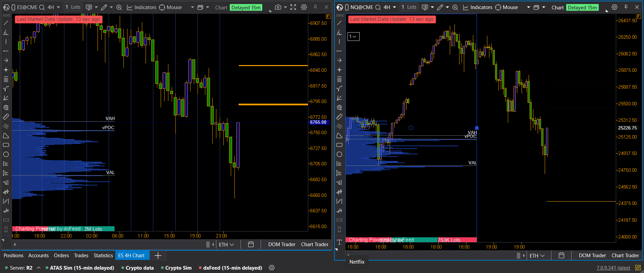
Task: Select the rectangle drawing tool in ES chart
Action: click(6, 145)
